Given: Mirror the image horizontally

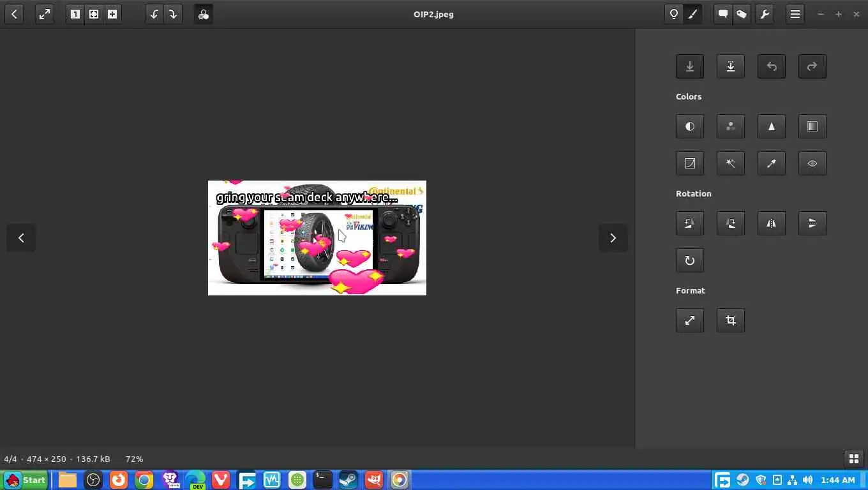Looking at the screenshot, I should pyautogui.click(x=772, y=223).
